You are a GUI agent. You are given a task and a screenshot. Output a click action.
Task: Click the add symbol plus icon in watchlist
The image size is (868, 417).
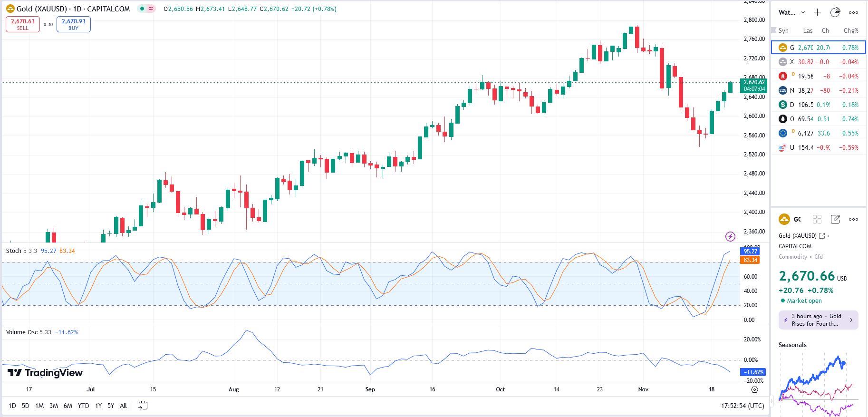tap(817, 12)
